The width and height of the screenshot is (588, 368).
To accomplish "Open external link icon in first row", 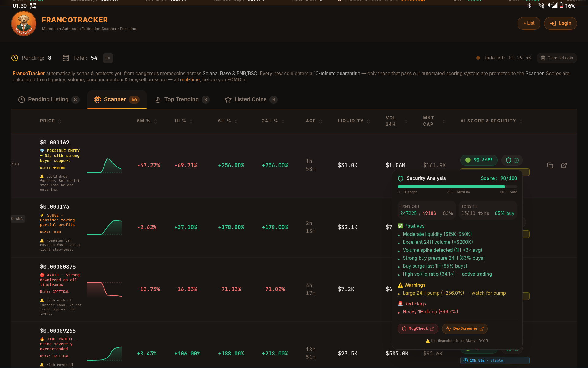I will pos(564,166).
